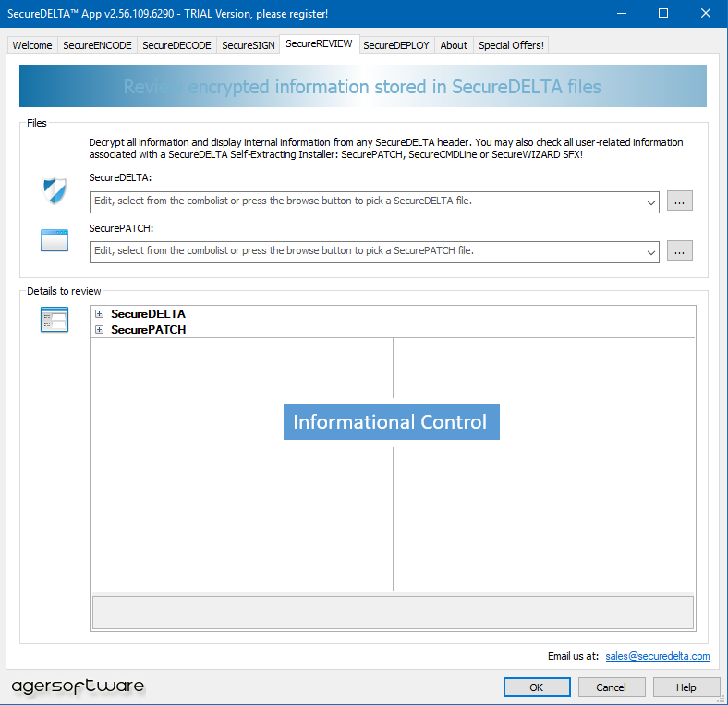
Task: Select the SecureREVIEW tab
Action: coord(319,44)
